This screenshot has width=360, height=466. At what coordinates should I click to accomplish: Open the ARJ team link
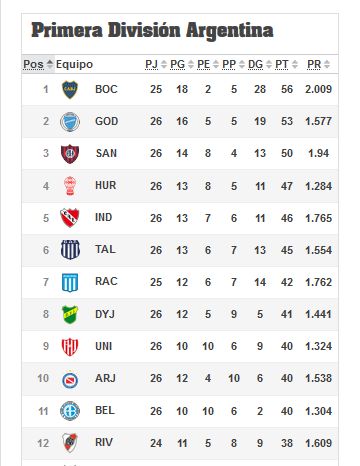click(105, 378)
